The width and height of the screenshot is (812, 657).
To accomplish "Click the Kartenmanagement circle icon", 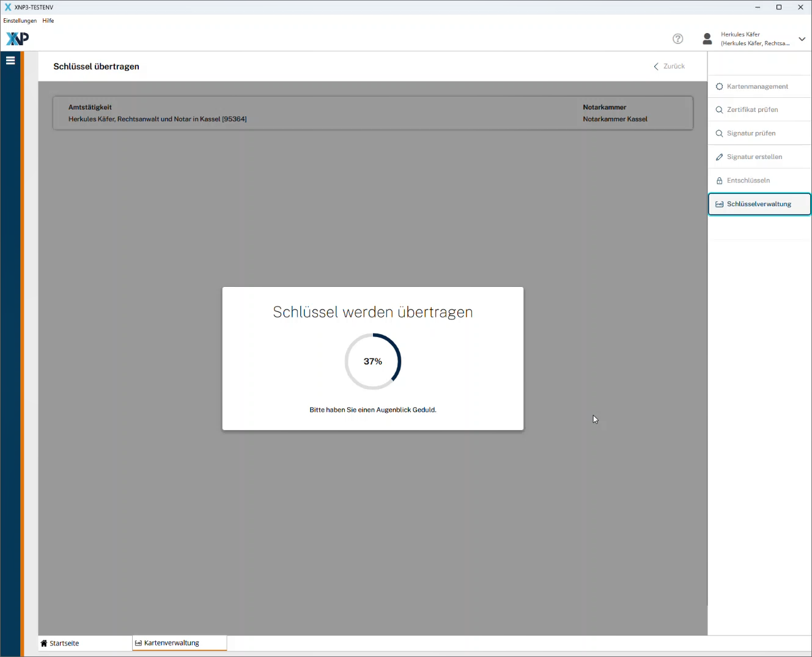I will pos(720,86).
